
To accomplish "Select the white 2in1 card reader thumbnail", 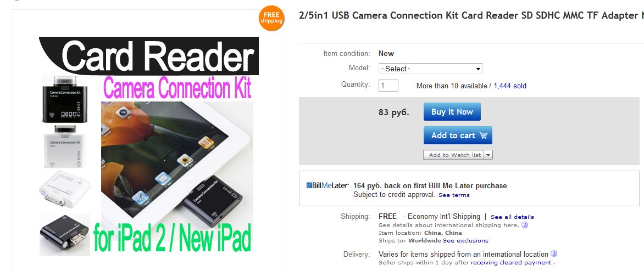I will [64, 146].
